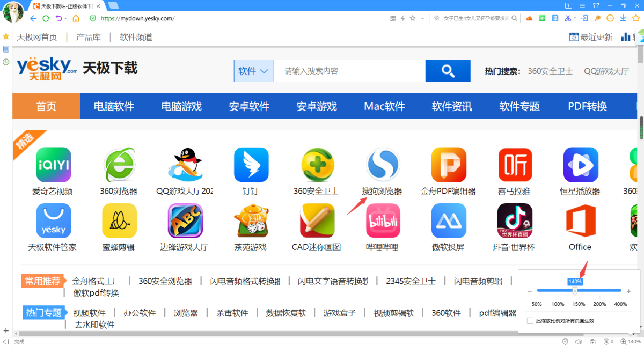Image resolution: width=644 pixels, height=346 pixels.
Task: Open the dropdown arrow beside the bookmark star
Action: click(x=422, y=18)
